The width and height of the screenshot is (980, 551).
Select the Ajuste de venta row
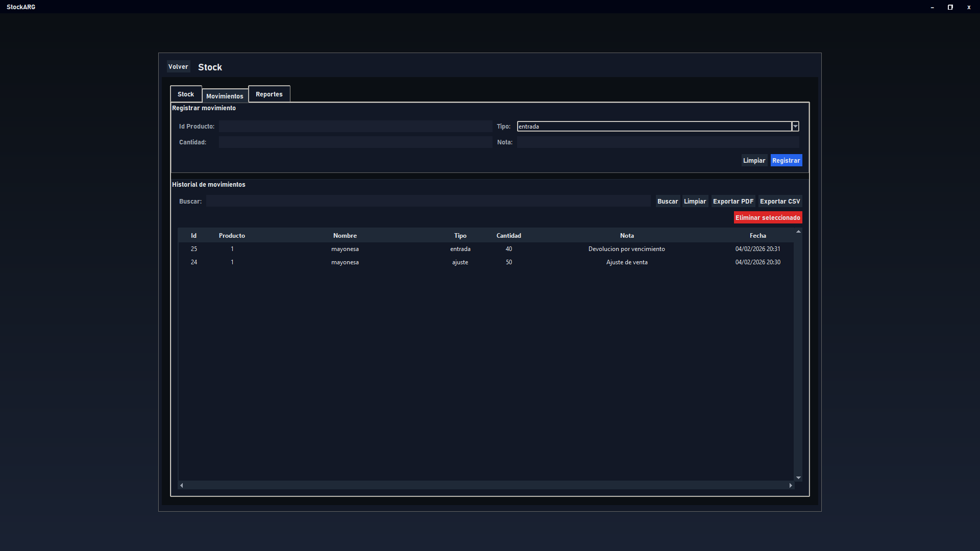[626, 262]
